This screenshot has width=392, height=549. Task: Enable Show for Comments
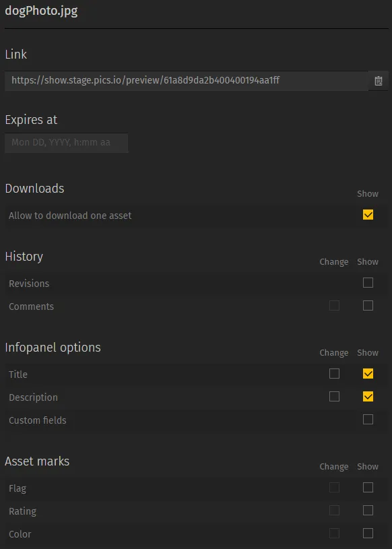click(368, 306)
